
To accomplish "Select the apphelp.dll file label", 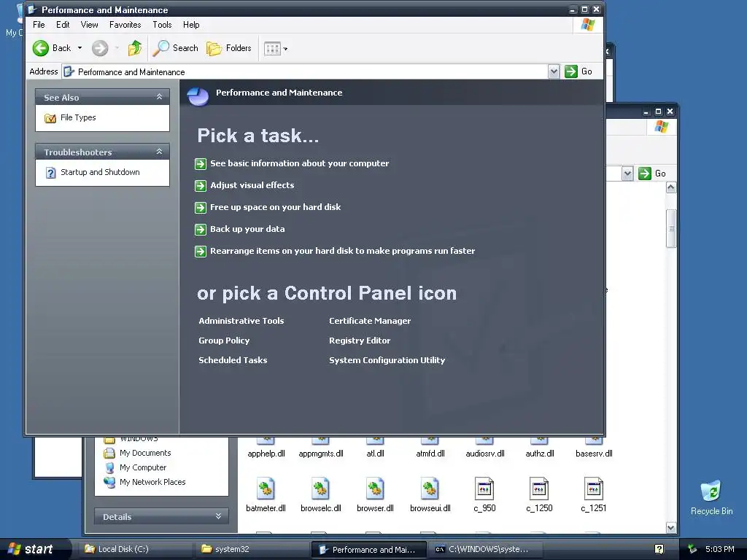I will pos(266,454).
